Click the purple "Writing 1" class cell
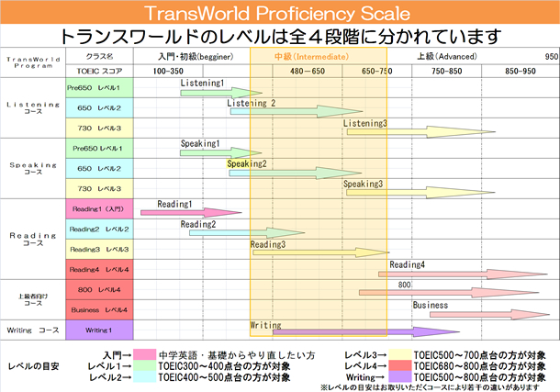The image size is (560, 392). (x=100, y=330)
